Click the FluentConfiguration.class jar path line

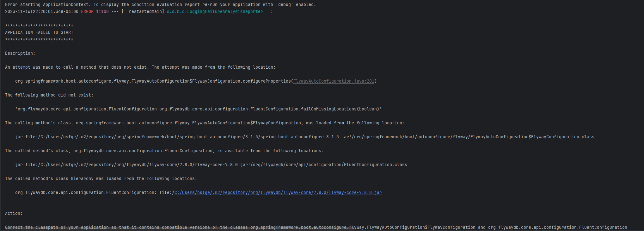tap(211, 165)
